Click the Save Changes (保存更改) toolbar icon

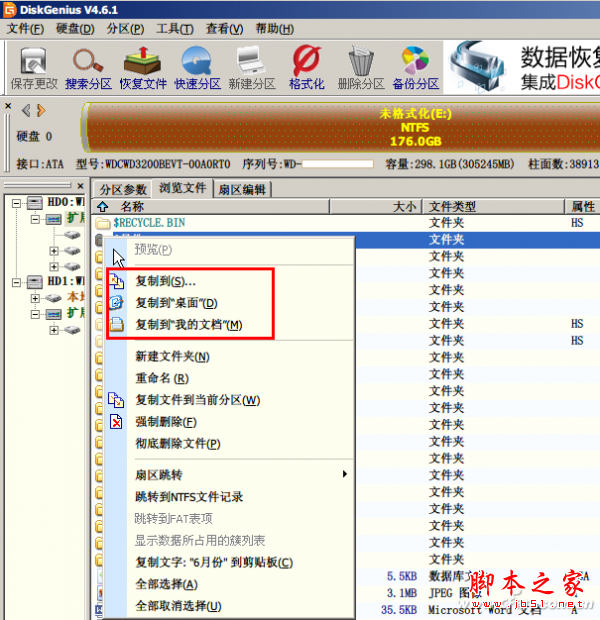[34, 68]
